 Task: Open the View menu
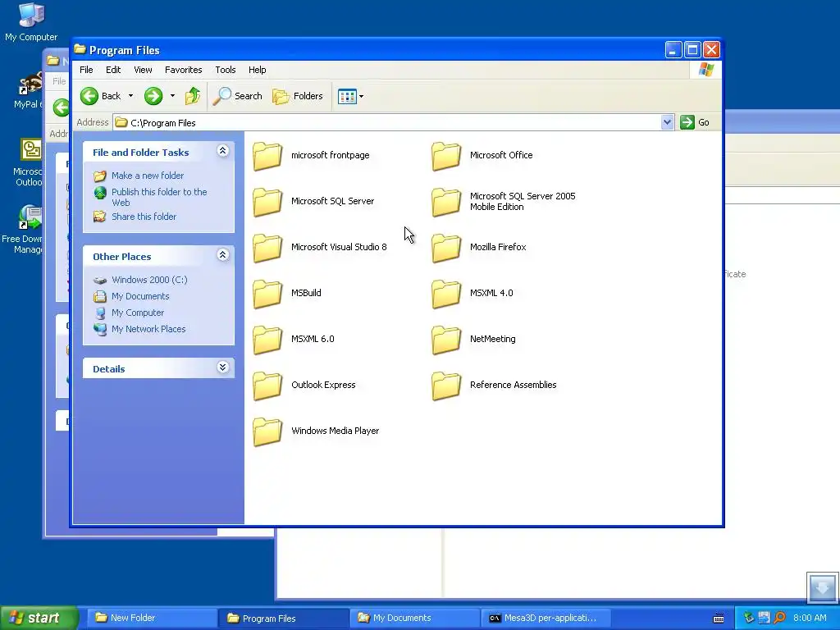143,71
